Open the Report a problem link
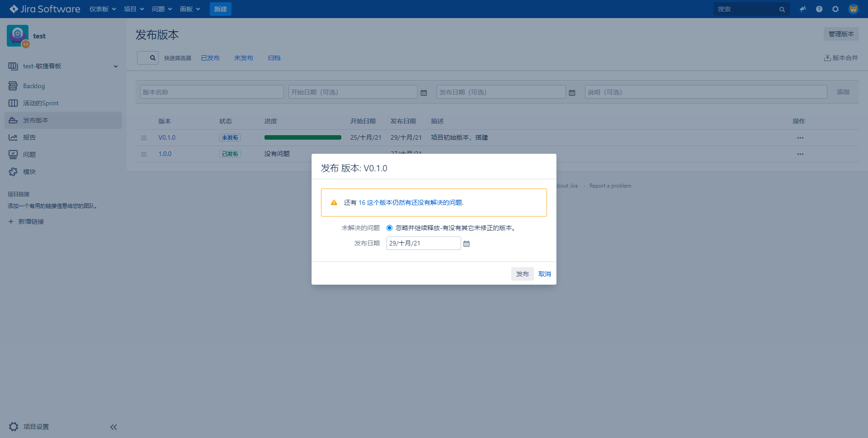The width and height of the screenshot is (868, 438). [610, 186]
